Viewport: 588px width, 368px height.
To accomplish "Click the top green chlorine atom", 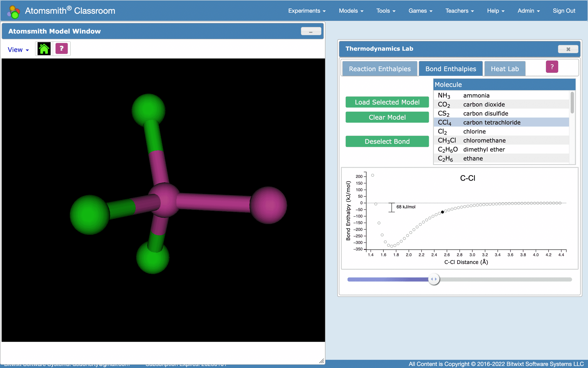I will (x=149, y=110).
